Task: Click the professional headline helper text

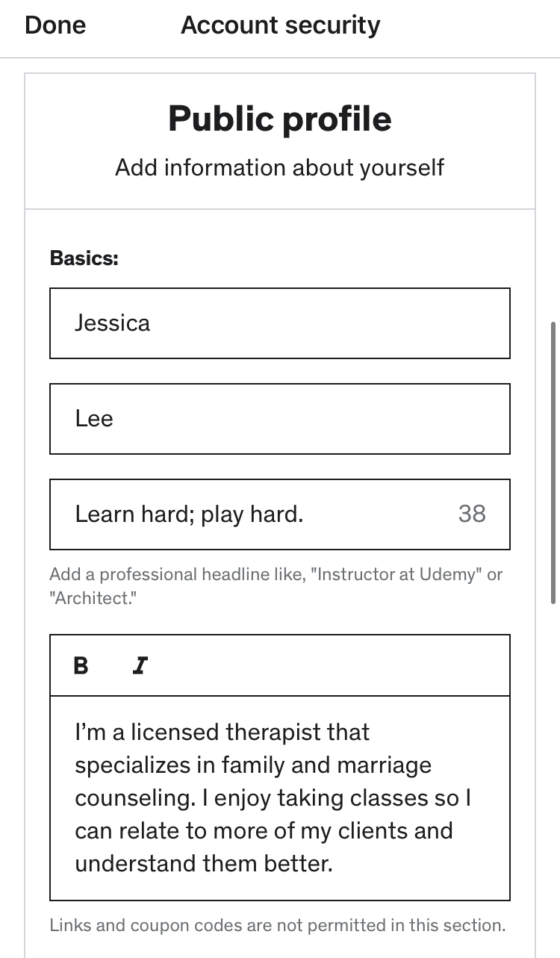Action: coord(276,586)
